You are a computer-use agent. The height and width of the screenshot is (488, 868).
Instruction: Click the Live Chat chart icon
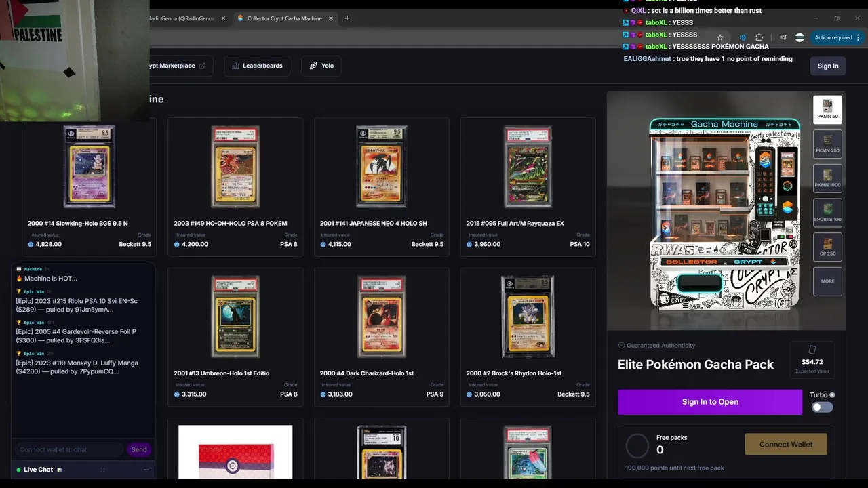59,470
